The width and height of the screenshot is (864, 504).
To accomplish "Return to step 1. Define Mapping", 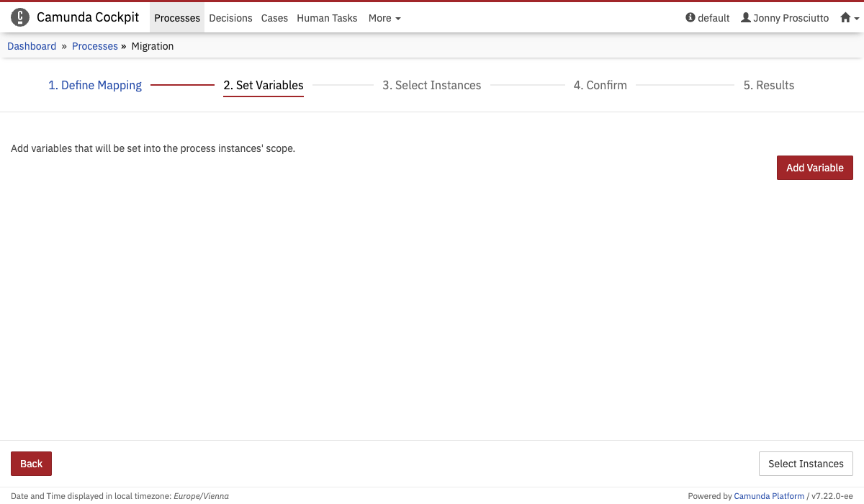I will 94,85.
